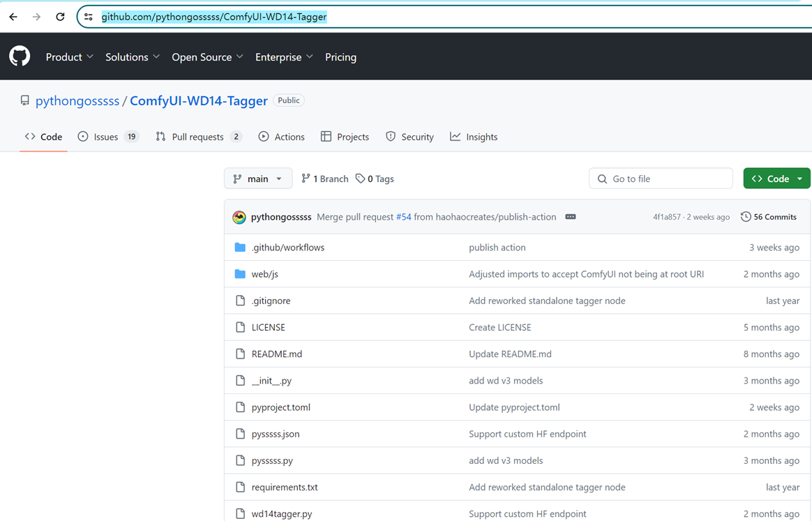The image size is (812, 521).
Task: Click inside the browser address bar
Action: (x=279, y=16)
